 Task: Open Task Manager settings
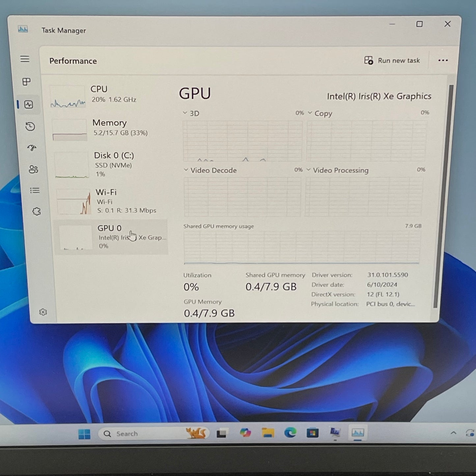click(43, 312)
